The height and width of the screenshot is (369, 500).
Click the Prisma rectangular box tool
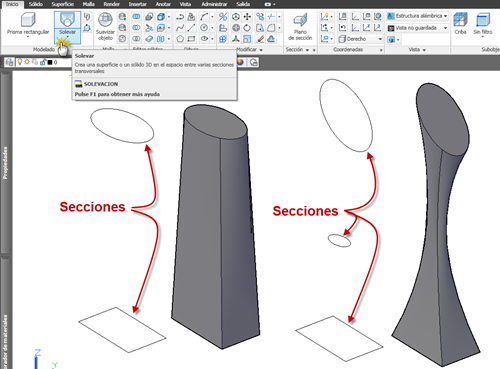click(28, 23)
